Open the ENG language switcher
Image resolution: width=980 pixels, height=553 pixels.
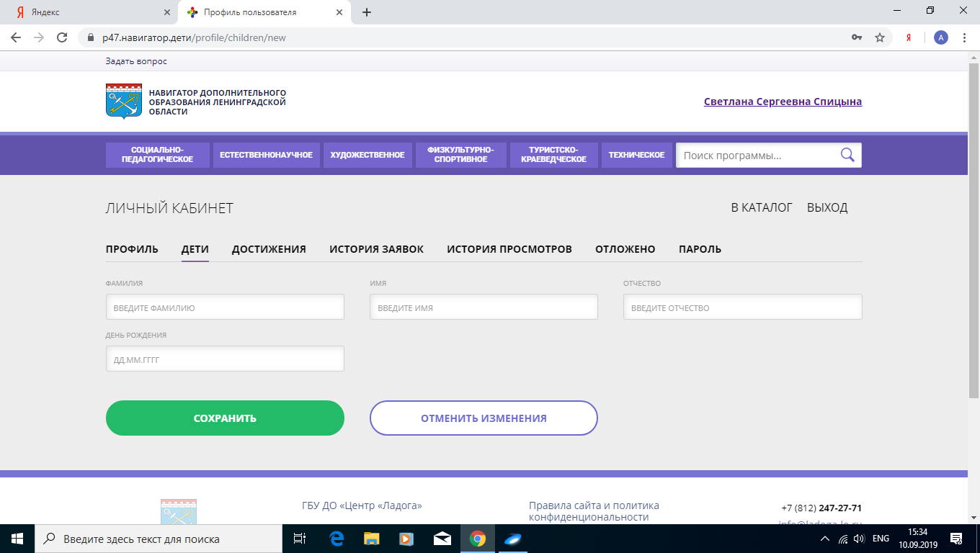click(x=881, y=539)
